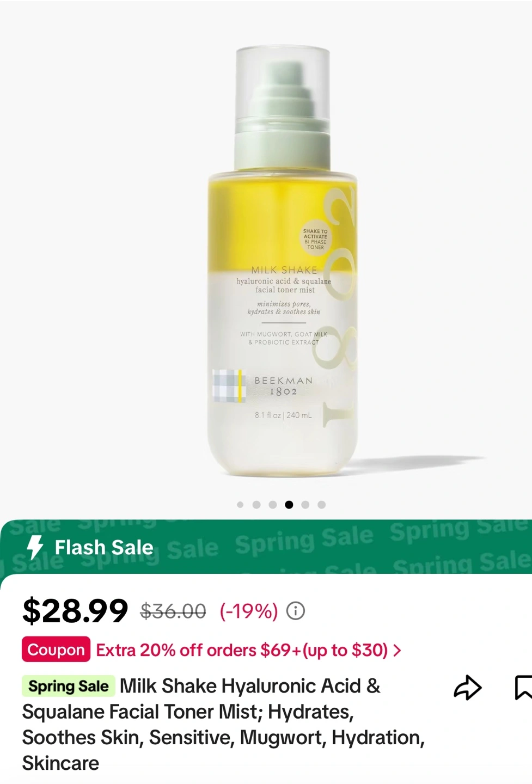
Task: Tap the share arrow icon
Action: point(468,688)
